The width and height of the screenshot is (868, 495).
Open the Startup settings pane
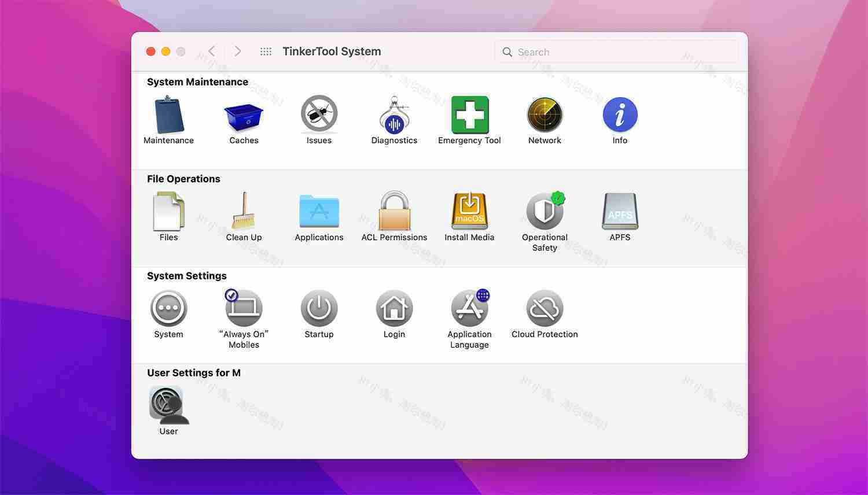pyautogui.click(x=319, y=308)
